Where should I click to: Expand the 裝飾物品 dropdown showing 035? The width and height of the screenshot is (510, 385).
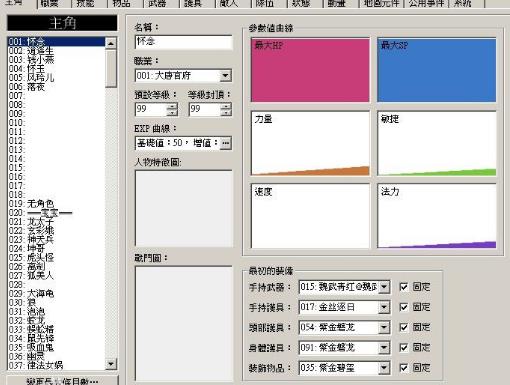(x=384, y=368)
